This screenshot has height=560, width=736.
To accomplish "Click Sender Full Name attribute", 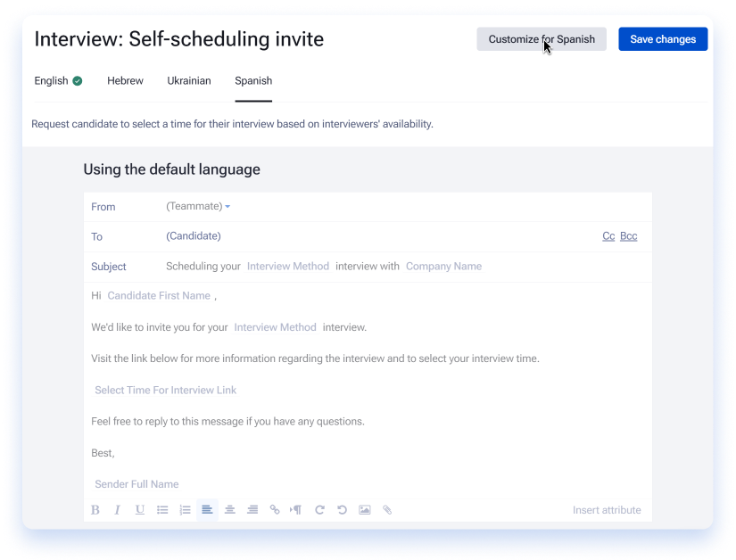I will [x=136, y=484].
